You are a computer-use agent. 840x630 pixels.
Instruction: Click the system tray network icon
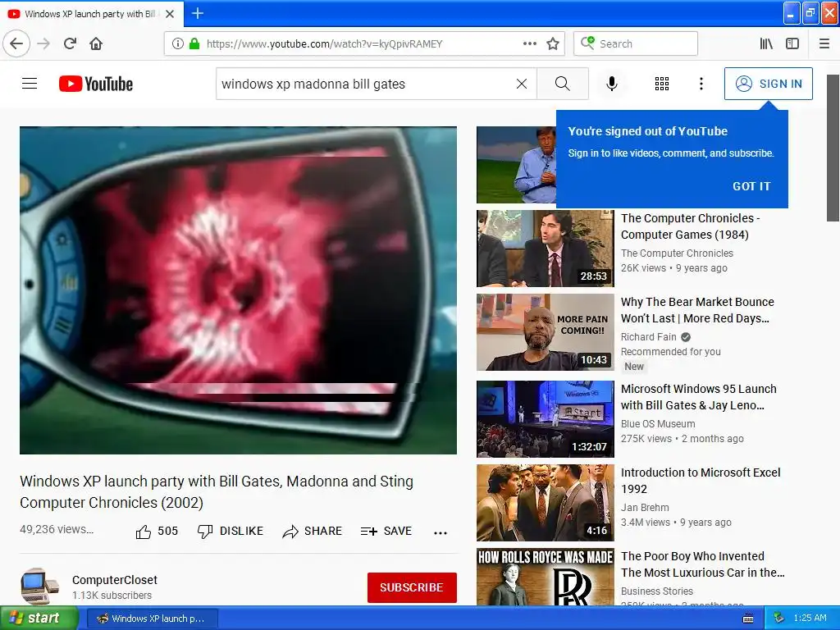click(x=779, y=619)
